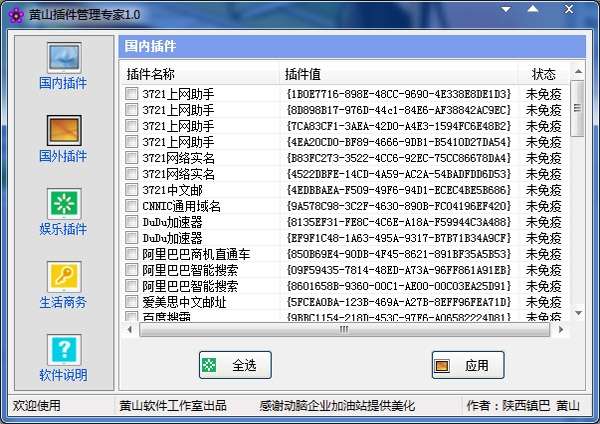Click 感谢动脑企业加油站提供美化 status text
The image size is (600, 424).
[337, 405]
